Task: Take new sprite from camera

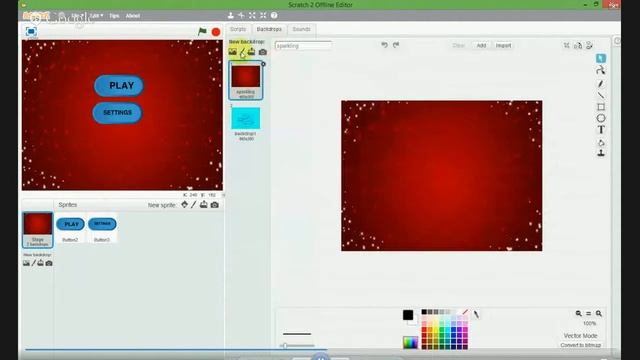Action: (x=214, y=205)
